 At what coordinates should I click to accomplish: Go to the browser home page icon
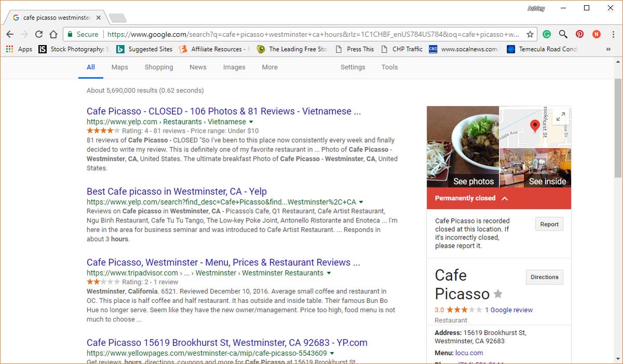click(x=53, y=34)
